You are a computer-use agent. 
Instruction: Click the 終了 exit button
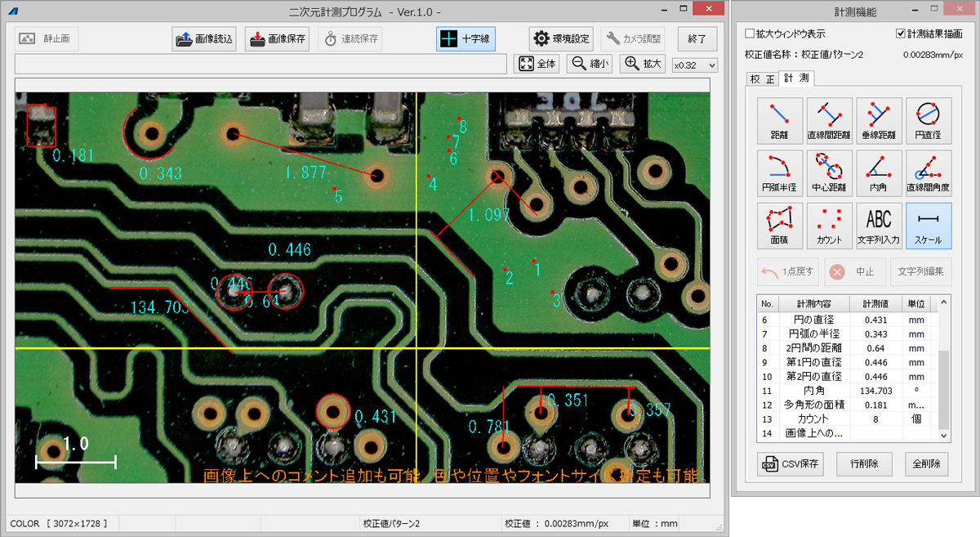coord(697,39)
